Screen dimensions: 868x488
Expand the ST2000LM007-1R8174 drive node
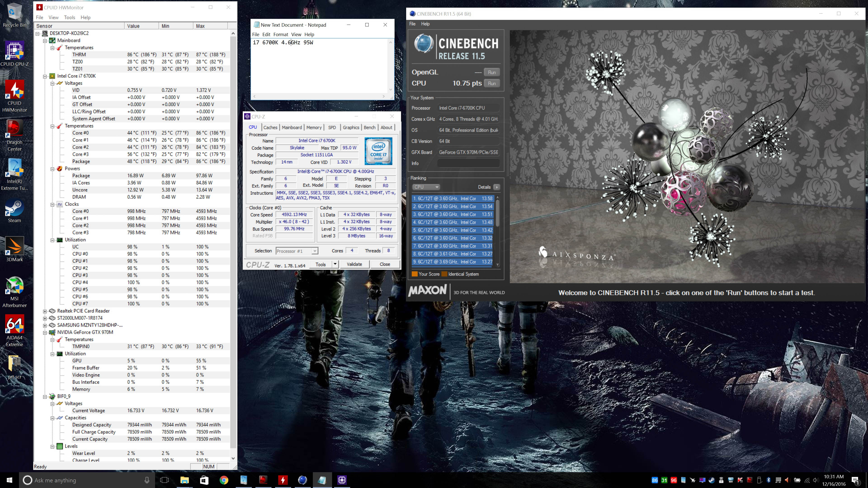click(x=45, y=318)
